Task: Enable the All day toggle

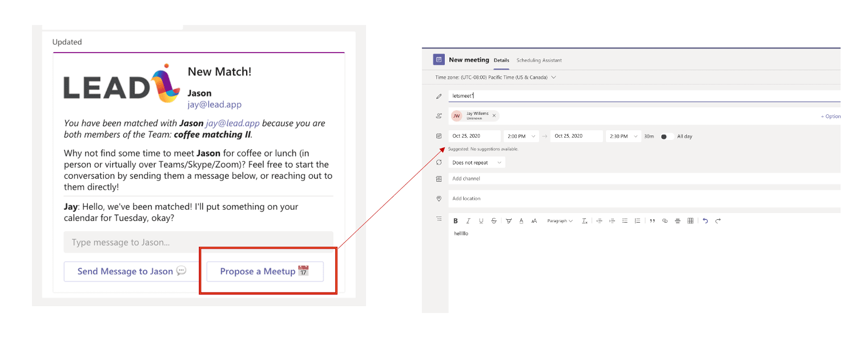Action: pyautogui.click(x=666, y=137)
